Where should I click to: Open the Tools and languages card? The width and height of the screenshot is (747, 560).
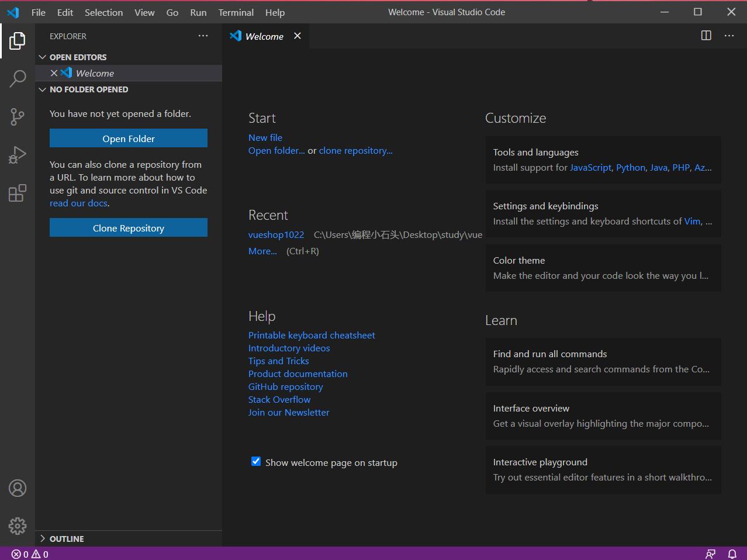coord(603,160)
